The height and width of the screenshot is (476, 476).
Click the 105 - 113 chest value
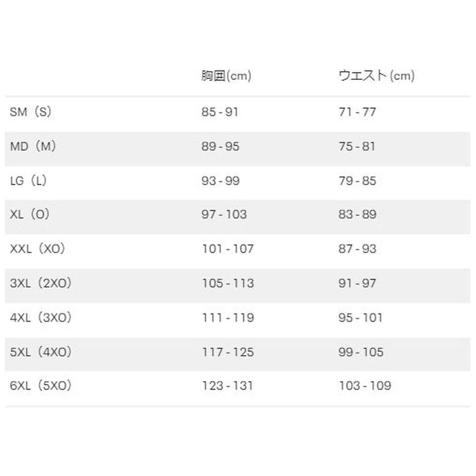click(228, 283)
